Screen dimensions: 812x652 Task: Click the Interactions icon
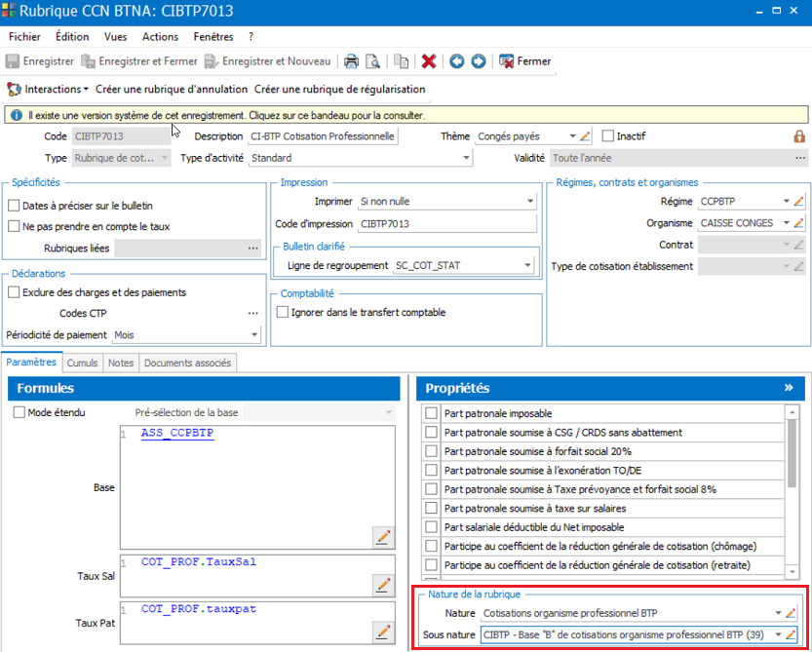coord(14,89)
